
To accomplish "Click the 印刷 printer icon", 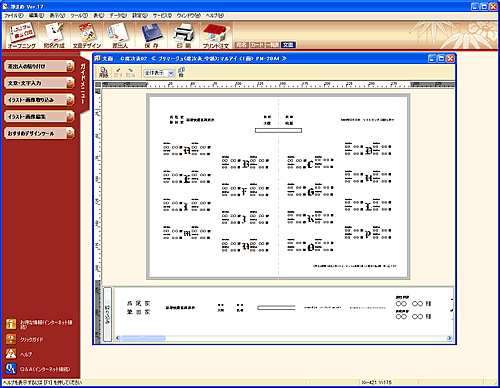I will click(x=184, y=35).
